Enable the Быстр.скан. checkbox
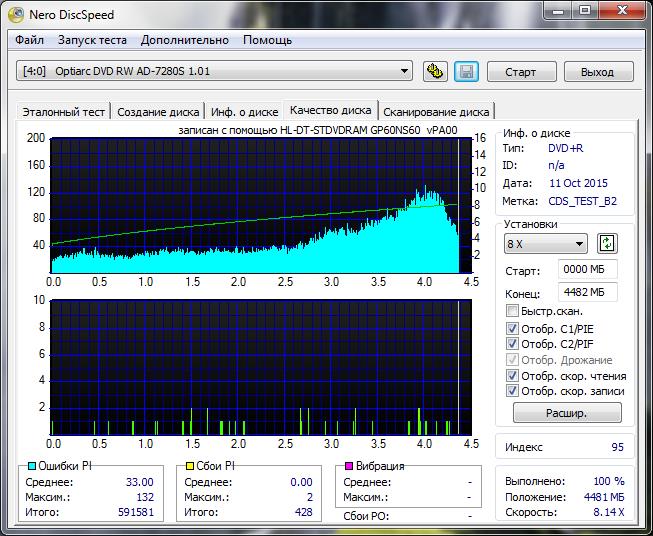 [513, 311]
